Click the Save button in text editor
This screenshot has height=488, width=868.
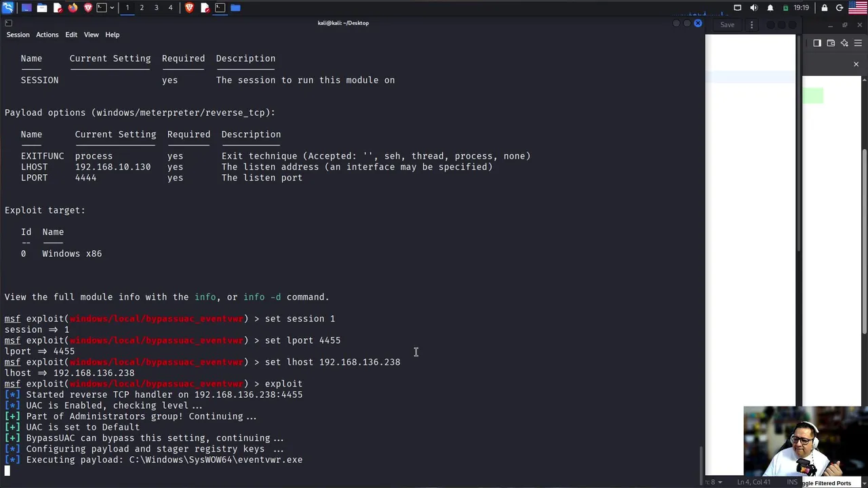coord(727,25)
